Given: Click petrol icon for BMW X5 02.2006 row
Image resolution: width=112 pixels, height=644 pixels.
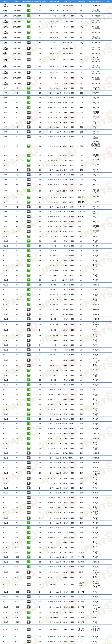Looking at the screenshot, I should click(x=29, y=146).
